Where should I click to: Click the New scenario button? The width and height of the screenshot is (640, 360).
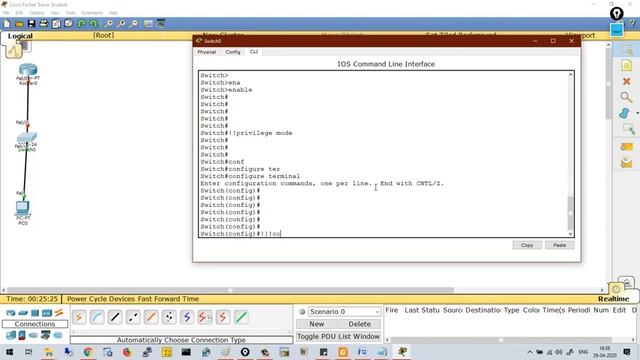tap(317, 324)
